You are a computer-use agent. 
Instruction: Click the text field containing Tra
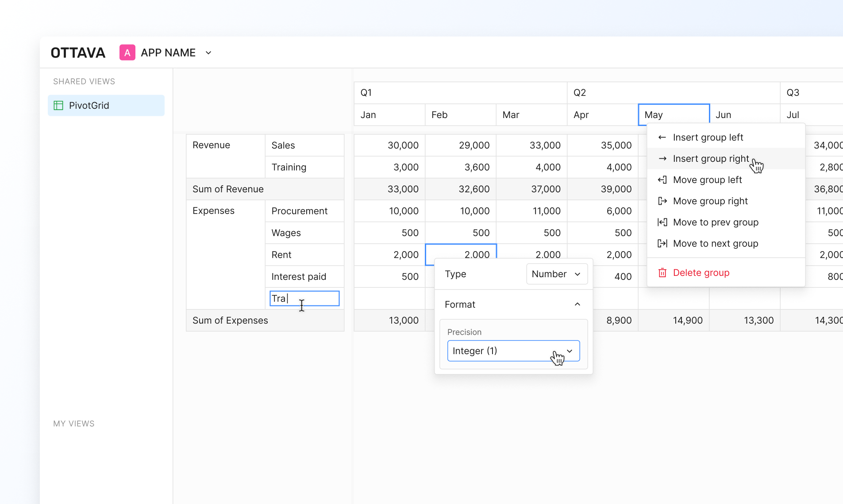click(304, 298)
